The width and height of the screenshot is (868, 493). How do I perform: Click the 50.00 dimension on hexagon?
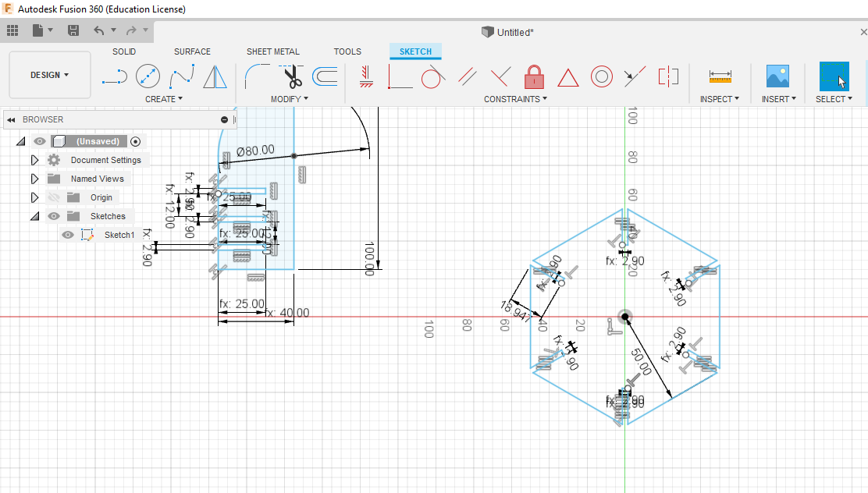click(x=641, y=362)
